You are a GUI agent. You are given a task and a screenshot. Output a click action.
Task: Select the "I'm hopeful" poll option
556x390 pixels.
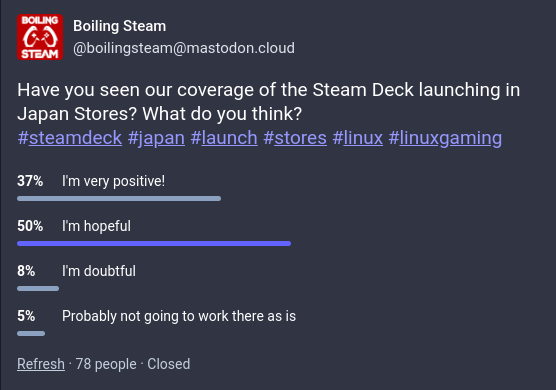[x=96, y=226]
